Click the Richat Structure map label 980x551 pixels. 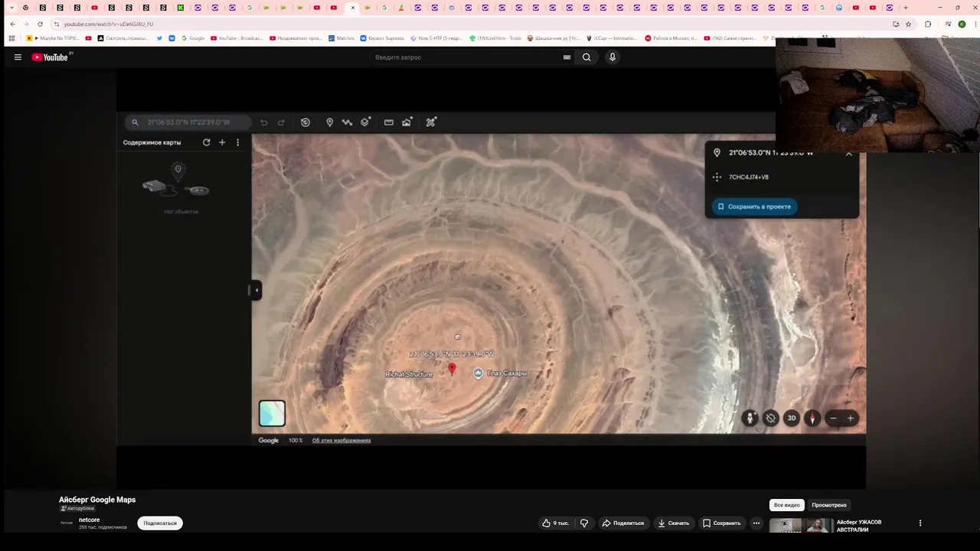click(409, 374)
